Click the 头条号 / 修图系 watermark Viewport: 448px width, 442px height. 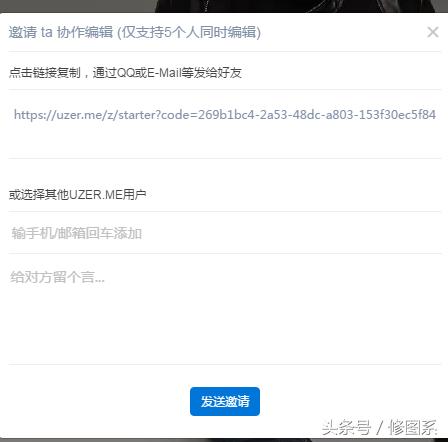380,428
